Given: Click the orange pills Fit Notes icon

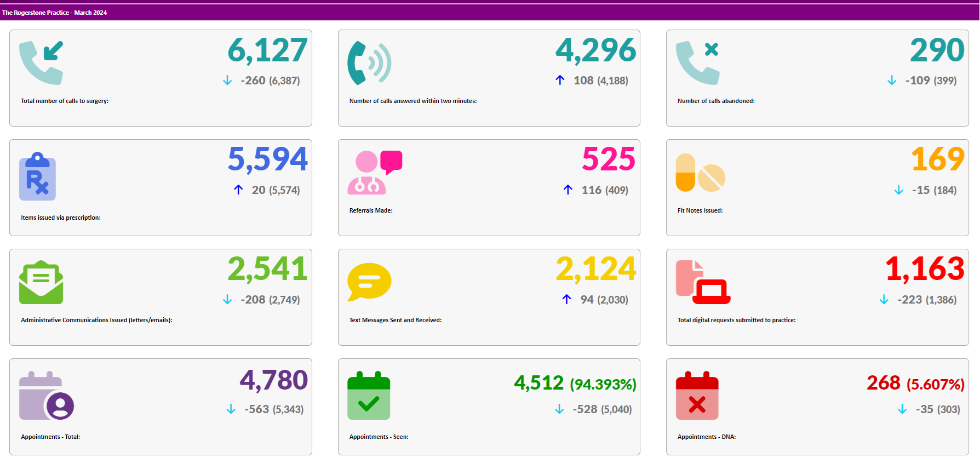Looking at the screenshot, I should click(700, 173).
